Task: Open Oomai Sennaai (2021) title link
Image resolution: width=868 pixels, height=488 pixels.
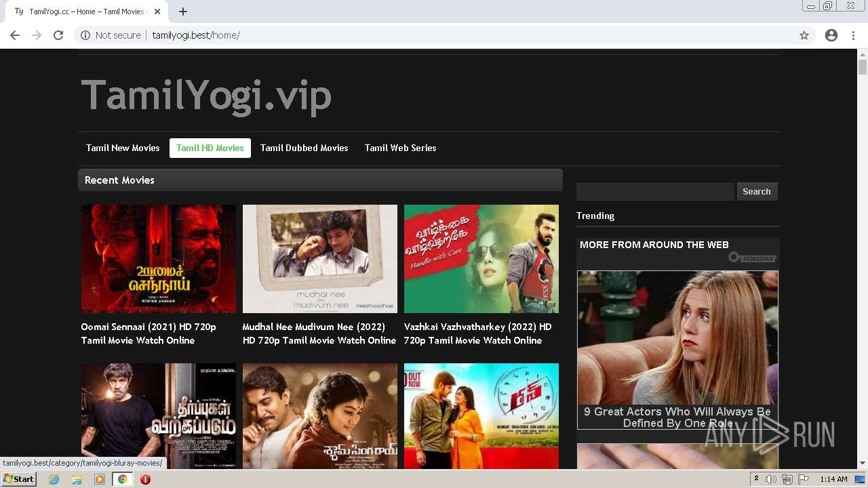Action: [x=149, y=333]
